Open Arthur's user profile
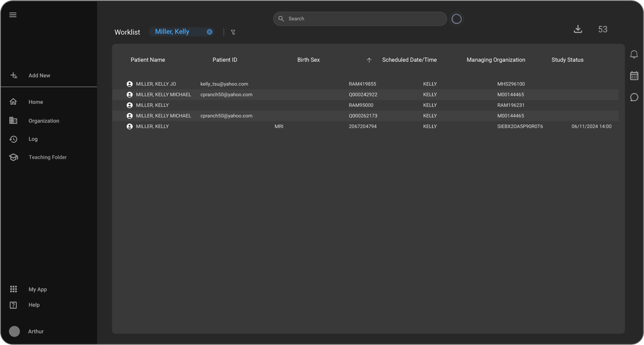644x345 pixels. click(x=35, y=331)
